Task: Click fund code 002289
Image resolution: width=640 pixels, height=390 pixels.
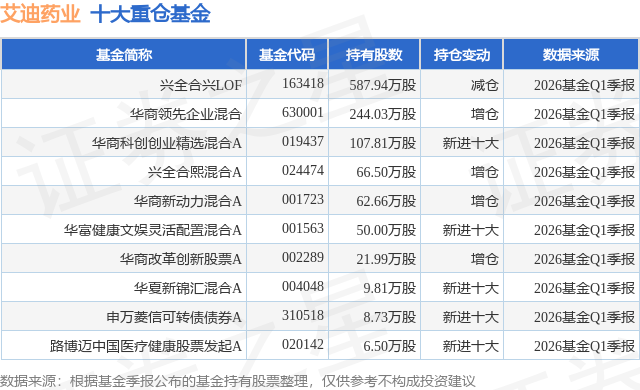Action: (302, 257)
